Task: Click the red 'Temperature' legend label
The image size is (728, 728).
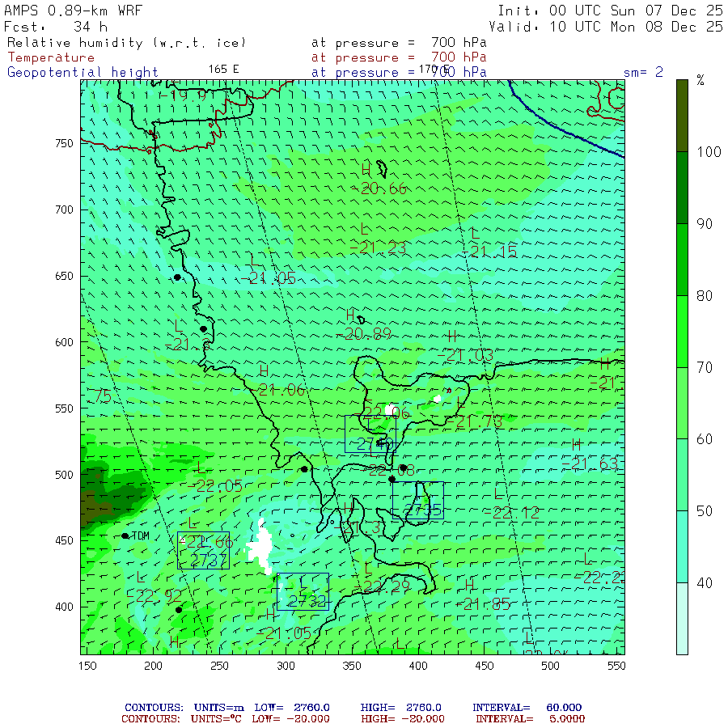Action: coord(51,57)
